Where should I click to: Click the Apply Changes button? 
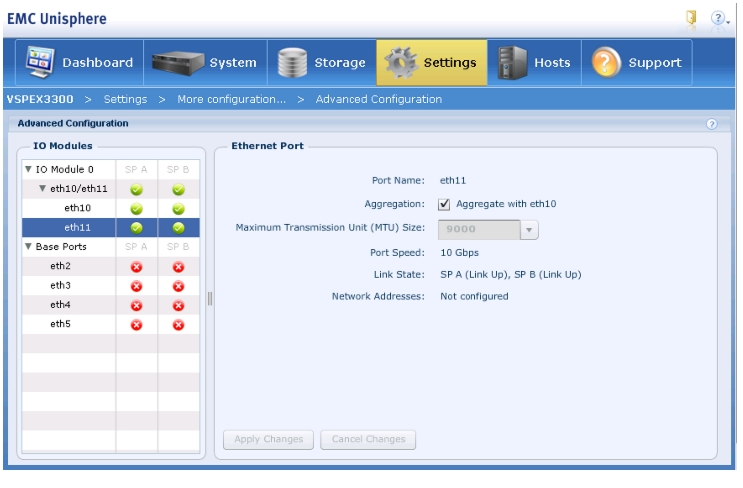point(268,439)
